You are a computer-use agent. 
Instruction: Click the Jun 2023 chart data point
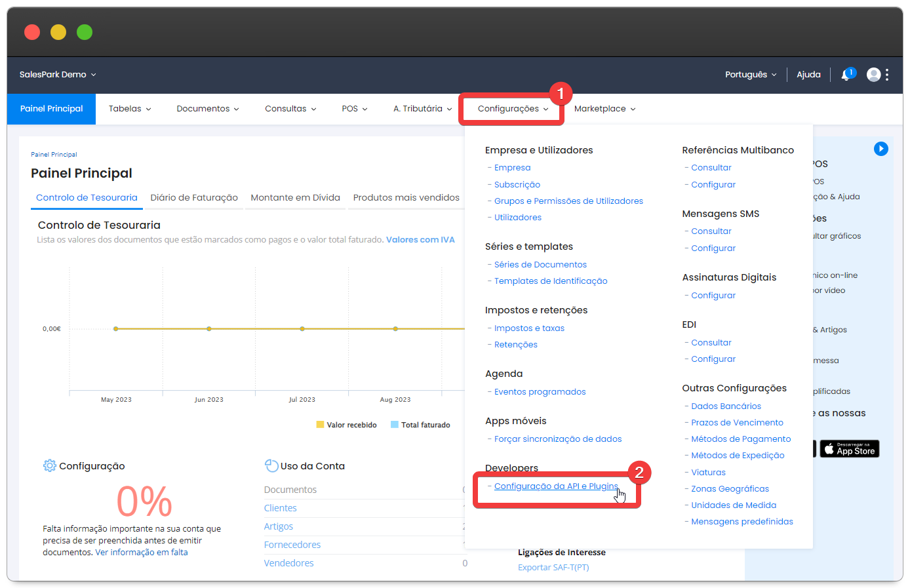(209, 328)
